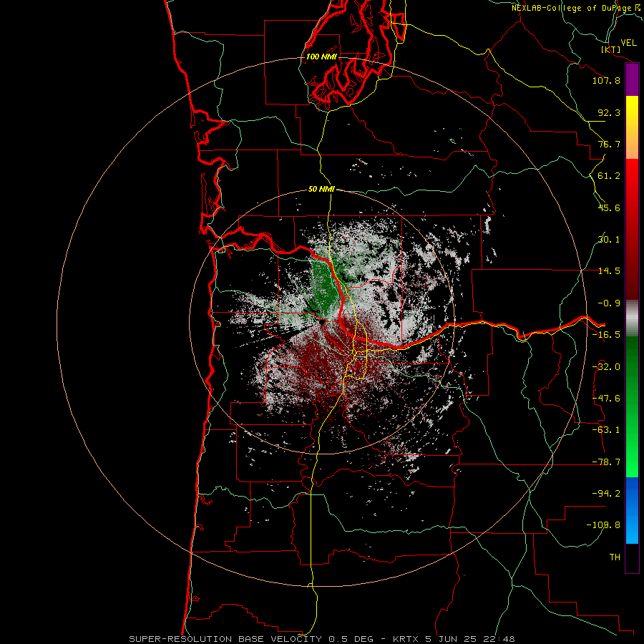This screenshot has width=644, height=644.
Task: Click the -109.8 legend value
Action: [603, 525]
